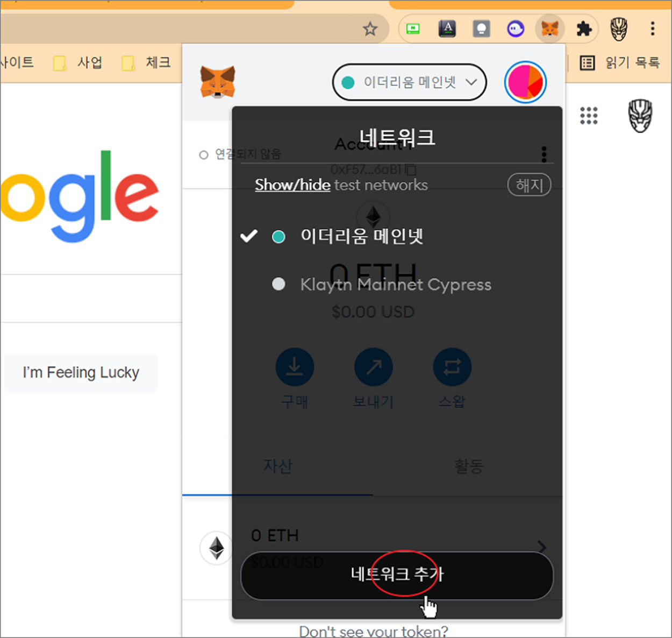This screenshot has width=672, height=638.
Task: Click Google account avatar on page
Action: pos(640,116)
